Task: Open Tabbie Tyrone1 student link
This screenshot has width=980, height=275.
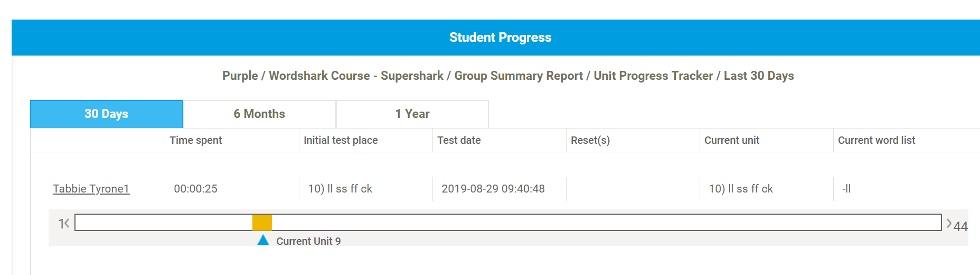Action: [91, 189]
